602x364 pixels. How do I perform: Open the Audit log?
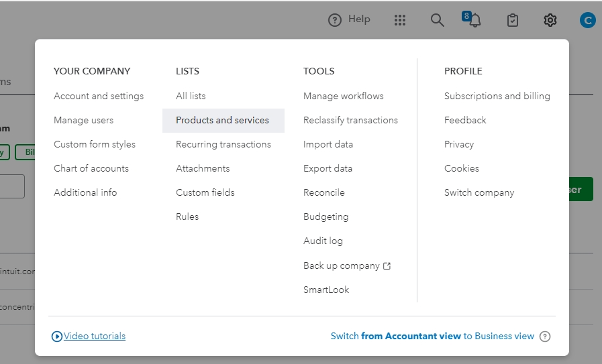(x=323, y=241)
